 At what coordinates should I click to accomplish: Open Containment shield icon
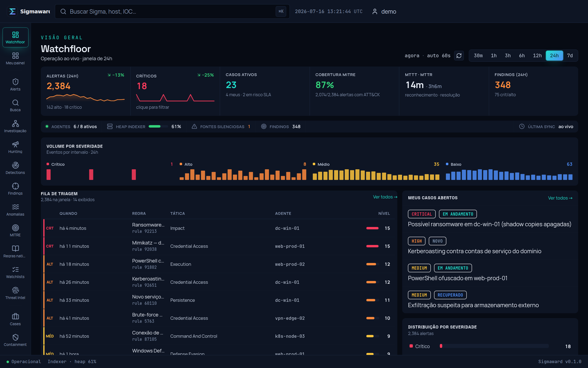click(x=15, y=337)
